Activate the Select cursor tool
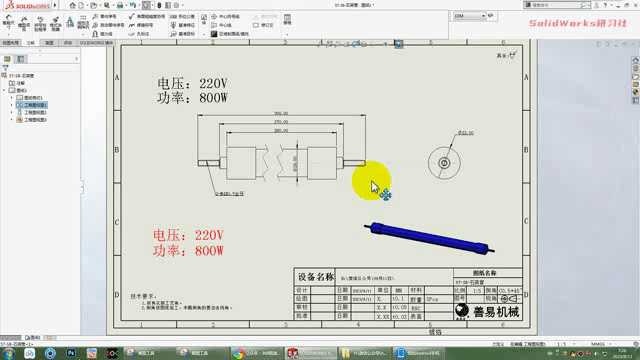Viewport: 640px width, 360px height. pos(146,5)
